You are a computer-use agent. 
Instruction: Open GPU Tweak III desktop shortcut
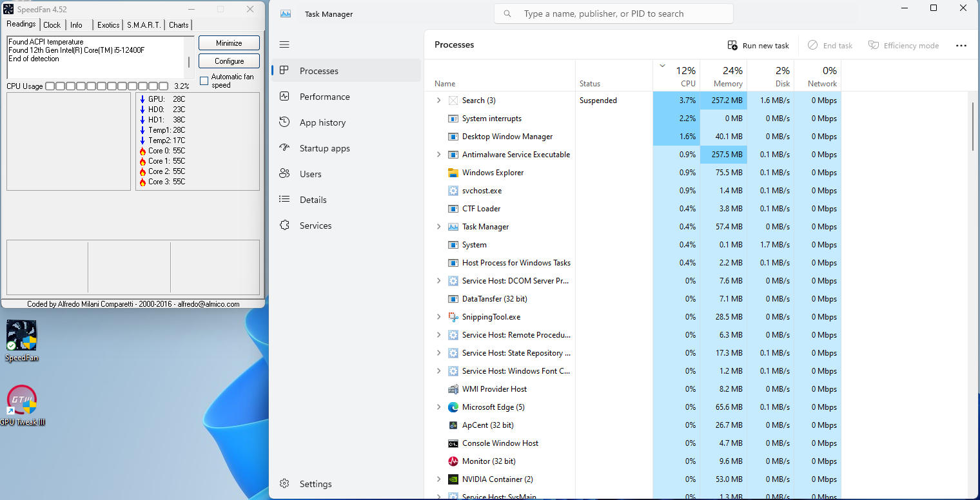pos(22,406)
